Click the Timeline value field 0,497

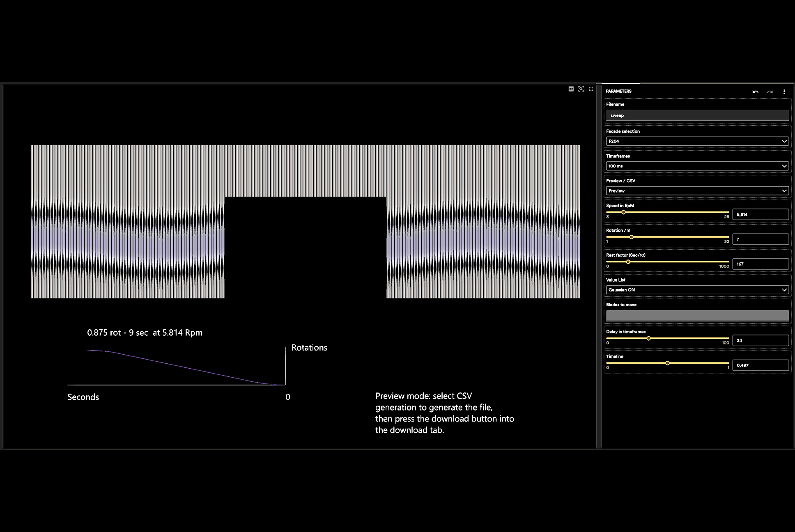coord(760,365)
